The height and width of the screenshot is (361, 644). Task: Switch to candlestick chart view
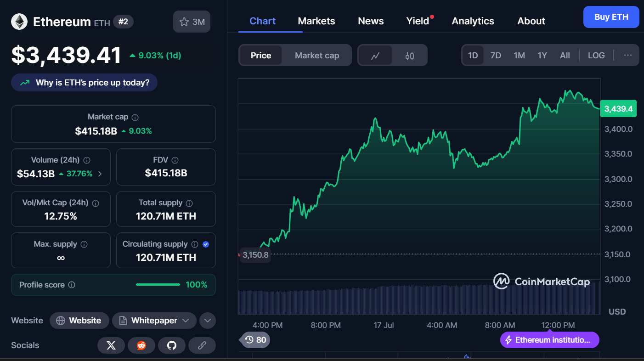tap(410, 56)
